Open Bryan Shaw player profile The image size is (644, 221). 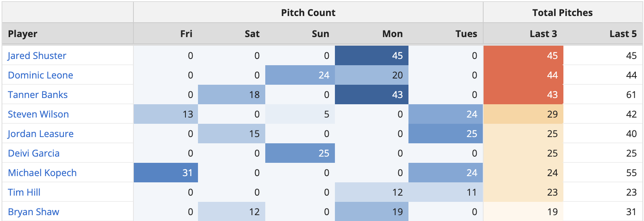click(34, 212)
